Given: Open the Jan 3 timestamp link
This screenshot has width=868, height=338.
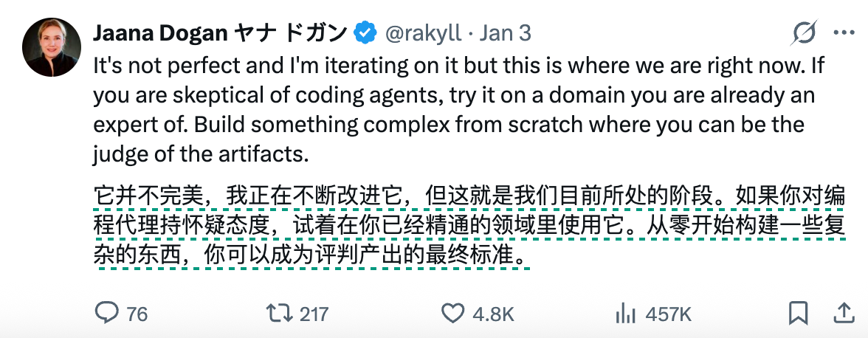Looking at the screenshot, I should click(x=506, y=33).
